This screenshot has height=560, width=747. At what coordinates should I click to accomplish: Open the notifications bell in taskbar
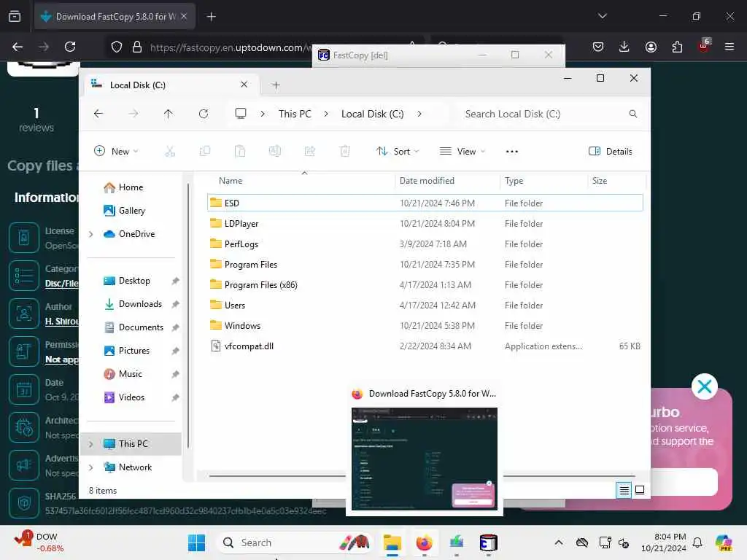697,542
